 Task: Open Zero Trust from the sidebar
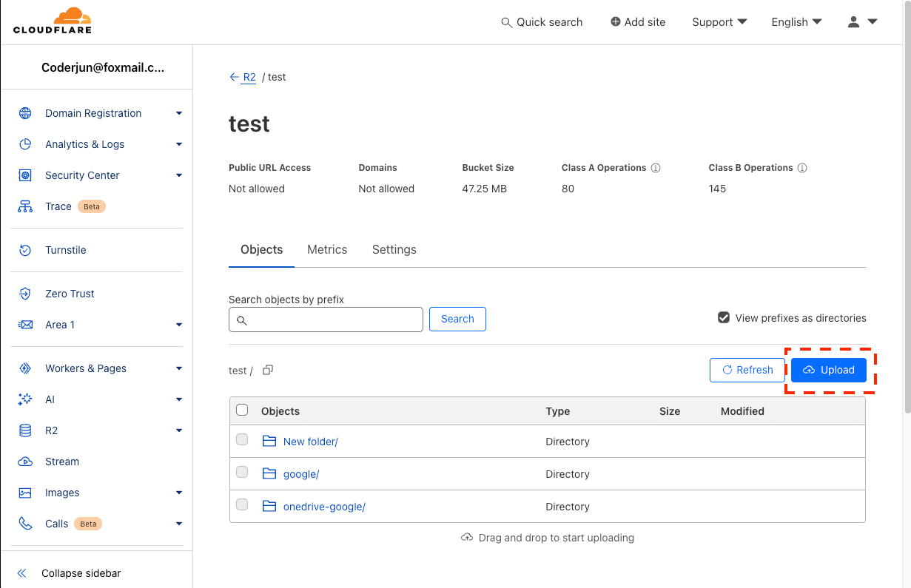pyautogui.click(x=70, y=294)
